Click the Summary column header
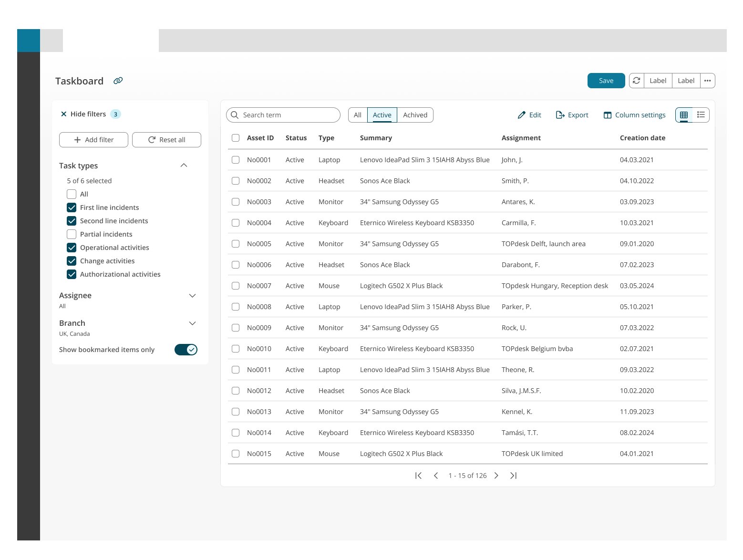 (x=376, y=138)
